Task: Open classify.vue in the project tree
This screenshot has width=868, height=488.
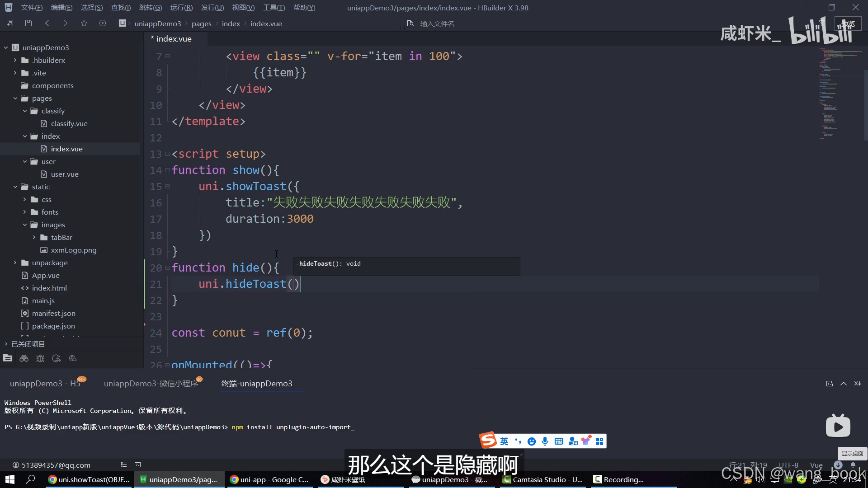Action: [x=69, y=123]
